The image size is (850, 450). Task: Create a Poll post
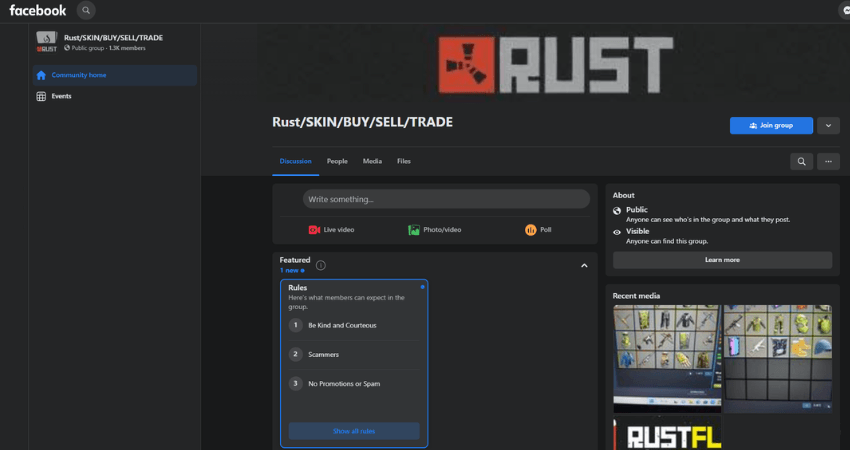(538, 230)
